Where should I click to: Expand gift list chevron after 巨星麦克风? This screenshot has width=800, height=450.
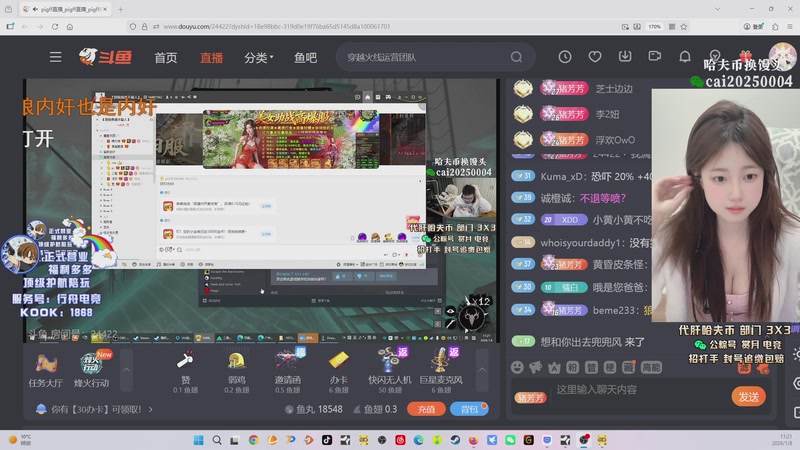[x=482, y=370]
